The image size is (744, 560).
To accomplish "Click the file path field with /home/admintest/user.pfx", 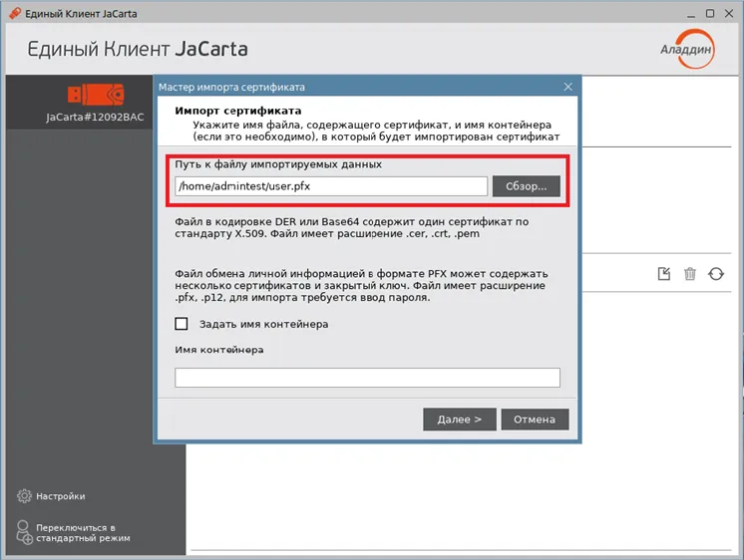I will (331, 186).
